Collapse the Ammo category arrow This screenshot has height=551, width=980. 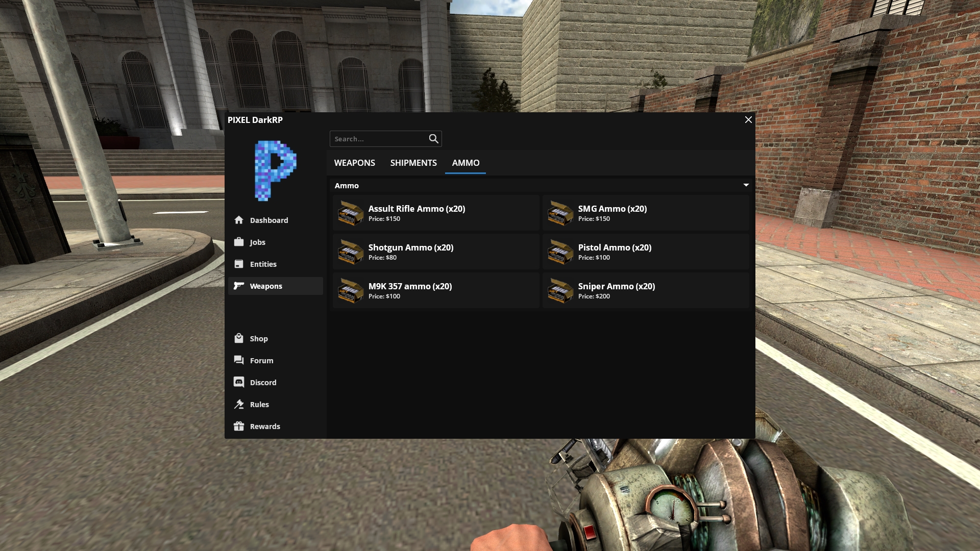pyautogui.click(x=746, y=185)
